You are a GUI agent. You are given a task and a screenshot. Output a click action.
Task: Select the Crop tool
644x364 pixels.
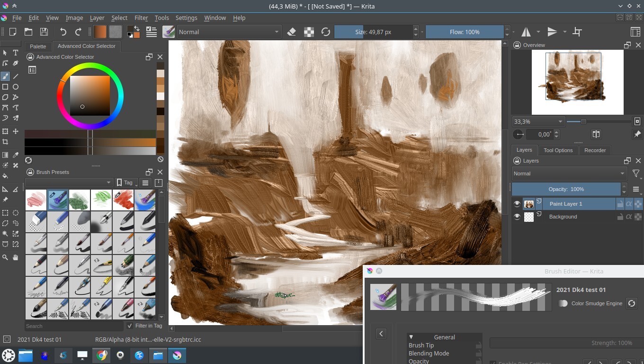point(5,142)
